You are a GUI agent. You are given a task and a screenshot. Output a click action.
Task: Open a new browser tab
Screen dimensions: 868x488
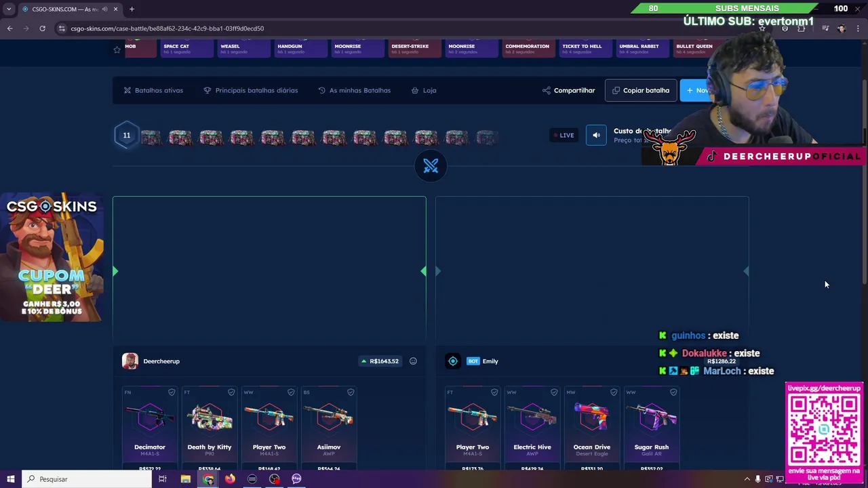point(132,9)
